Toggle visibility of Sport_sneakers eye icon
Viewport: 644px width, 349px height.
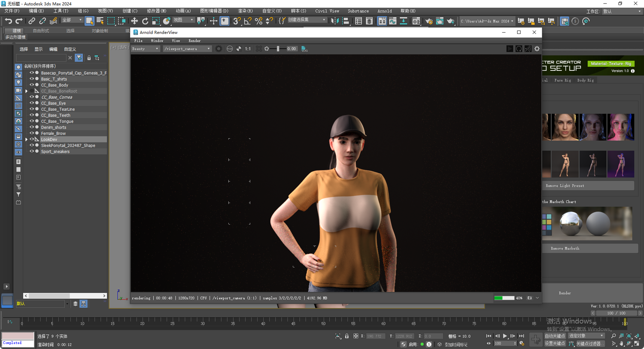tap(31, 152)
